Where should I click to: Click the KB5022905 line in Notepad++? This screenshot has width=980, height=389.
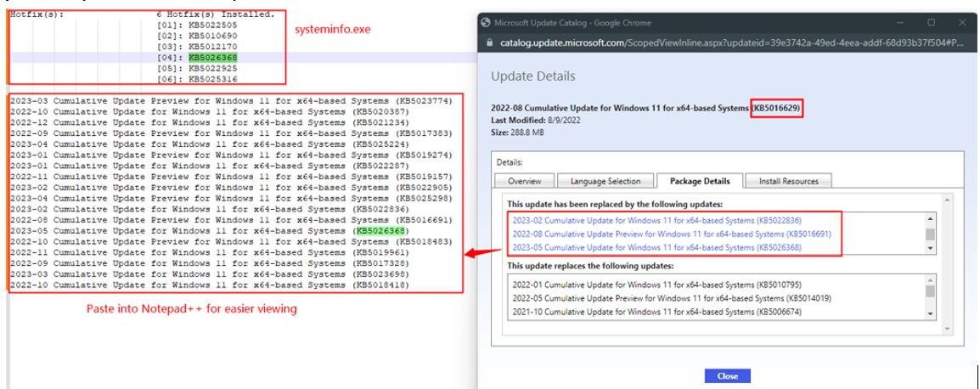(231, 188)
